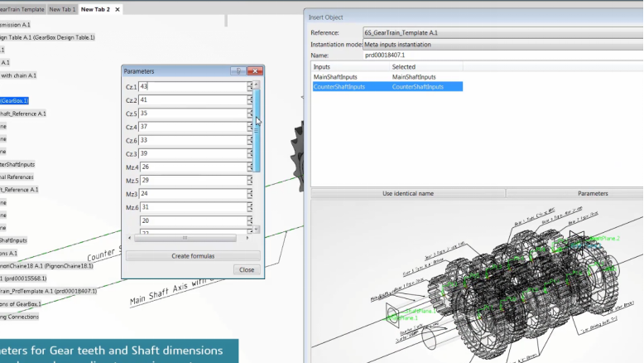The height and width of the screenshot is (363, 644).
Task: Click the spinner arrows for Mz.5
Action: pos(250,180)
